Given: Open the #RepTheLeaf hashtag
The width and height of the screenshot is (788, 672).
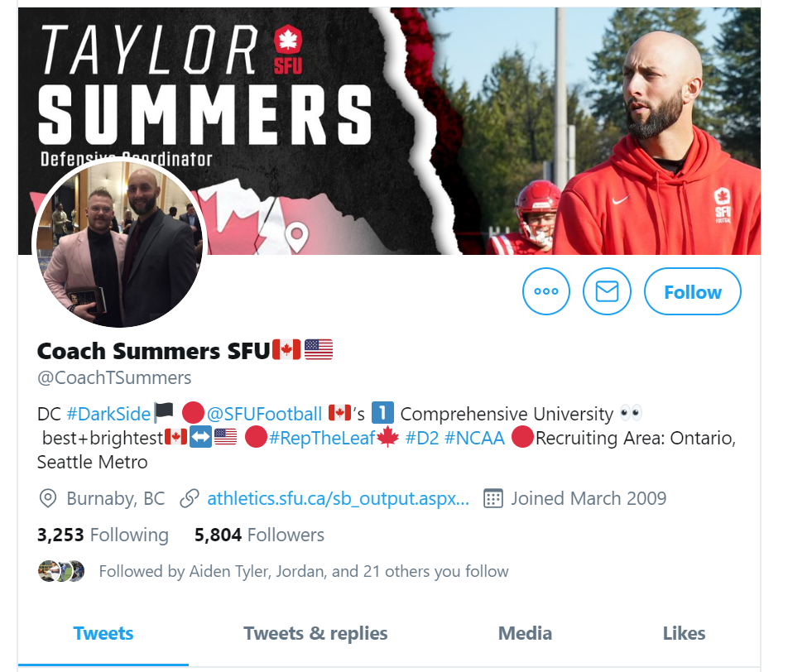Looking at the screenshot, I should pyautogui.click(x=322, y=439).
